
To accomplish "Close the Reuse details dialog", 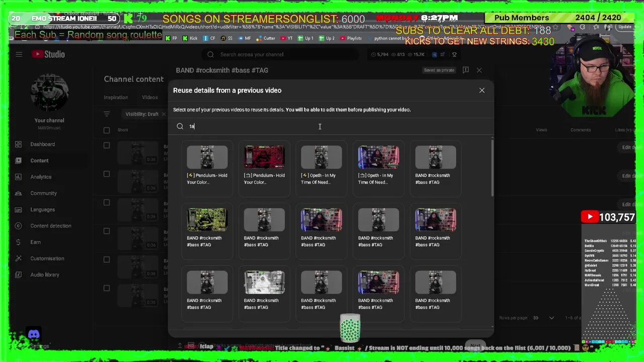I will coord(481,90).
